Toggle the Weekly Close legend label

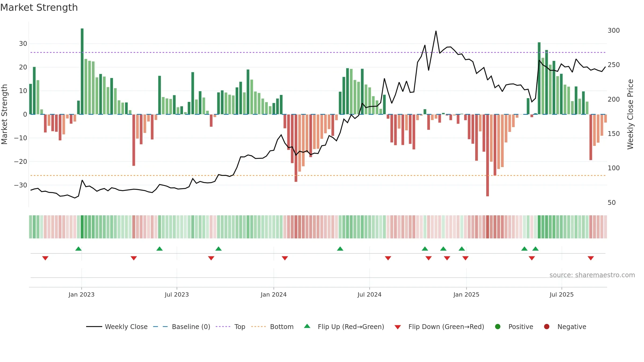click(x=126, y=327)
